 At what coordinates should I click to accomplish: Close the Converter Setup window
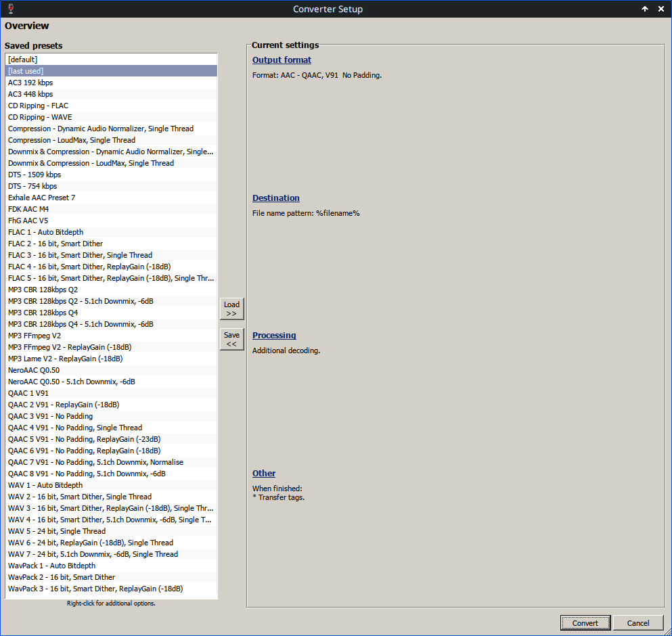coord(661,9)
